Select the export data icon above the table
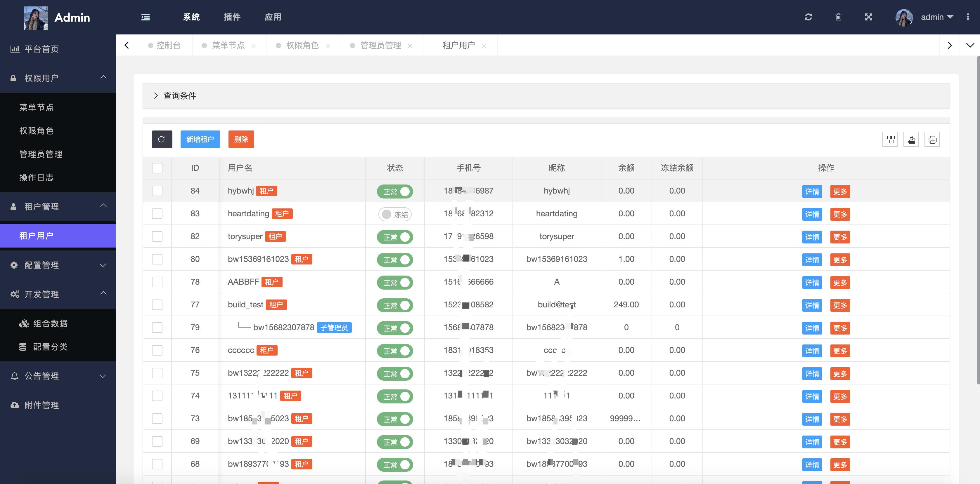The image size is (980, 484). 911,139
